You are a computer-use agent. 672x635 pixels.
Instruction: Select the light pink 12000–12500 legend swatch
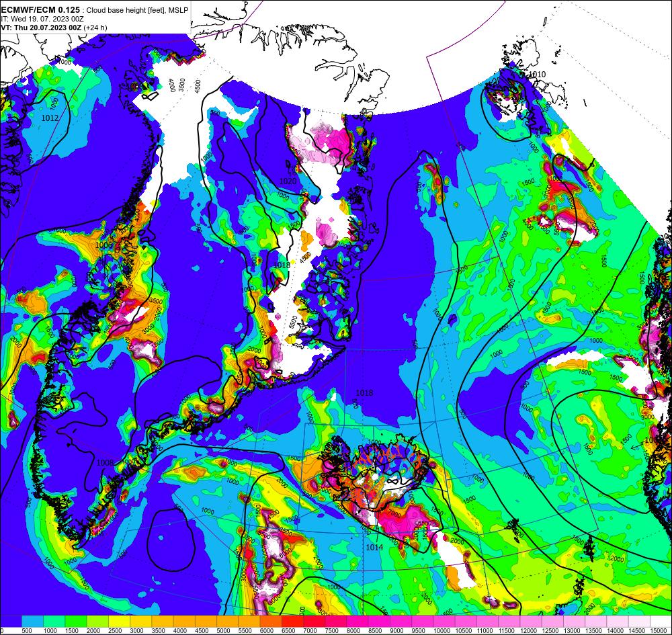531,621
